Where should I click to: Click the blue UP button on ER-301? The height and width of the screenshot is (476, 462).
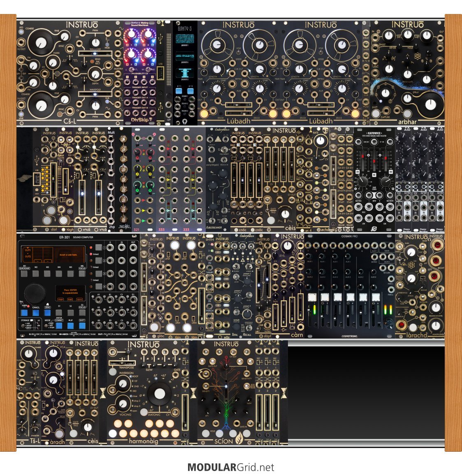pyautogui.click(x=70, y=326)
